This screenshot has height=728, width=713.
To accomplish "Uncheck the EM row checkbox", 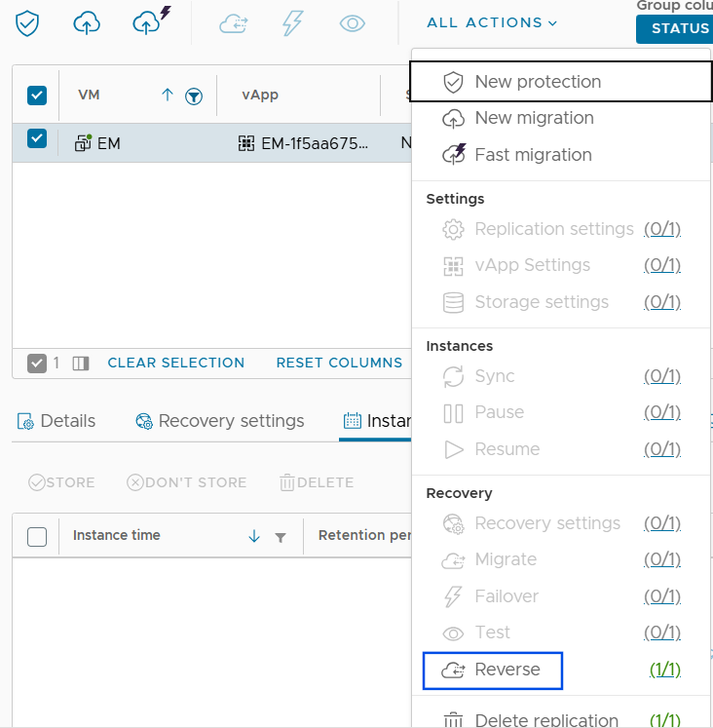I will pos(37,138).
